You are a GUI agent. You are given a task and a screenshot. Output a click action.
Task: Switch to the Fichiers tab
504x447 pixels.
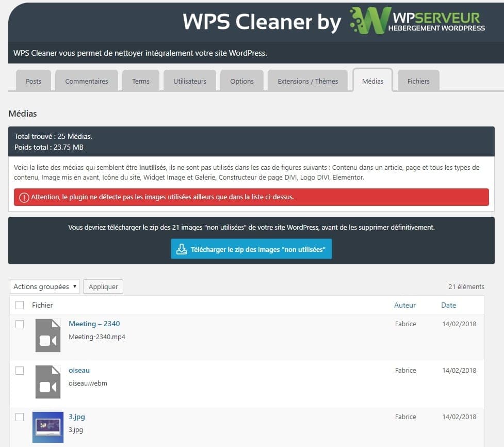[x=418, y=81]
